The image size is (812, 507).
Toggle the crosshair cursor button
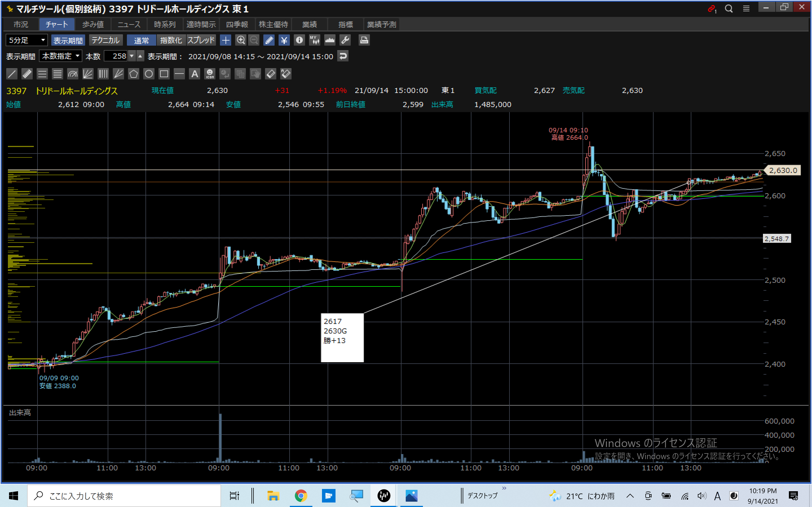coord(226,40)
